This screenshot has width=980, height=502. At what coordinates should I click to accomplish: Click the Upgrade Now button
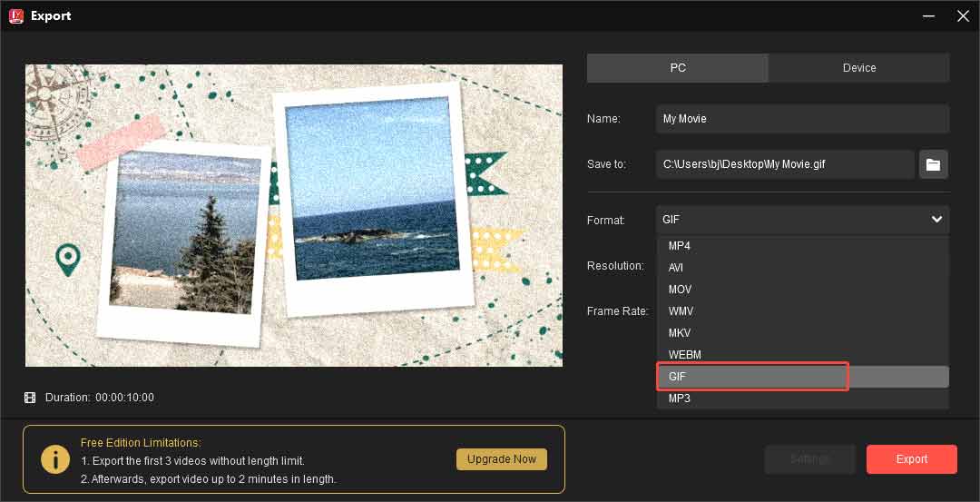(502, 458)
